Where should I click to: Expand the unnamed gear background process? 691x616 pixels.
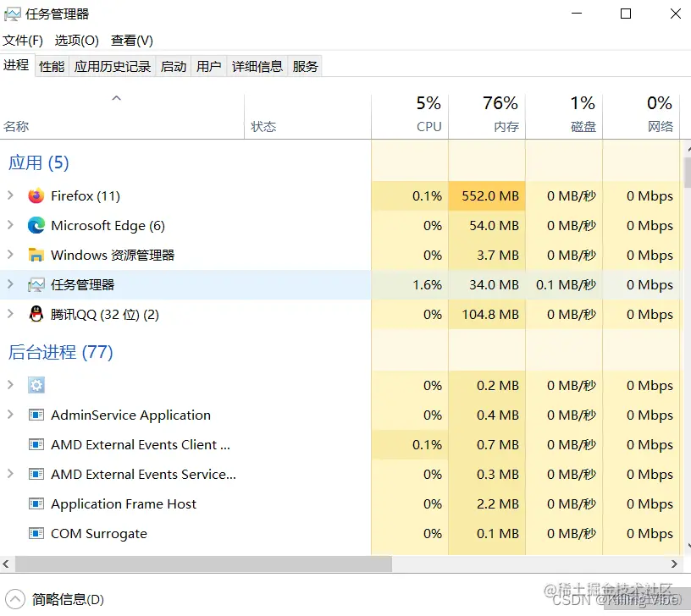(x=10, y=385)
